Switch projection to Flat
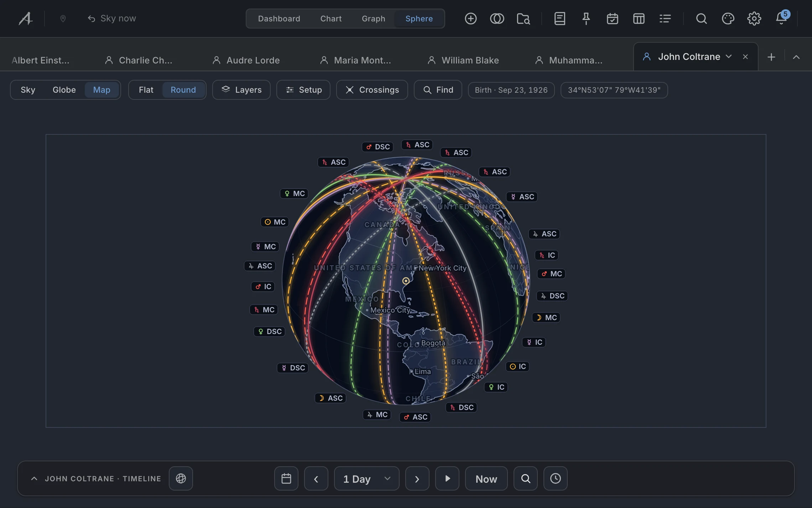 [146, 90]
